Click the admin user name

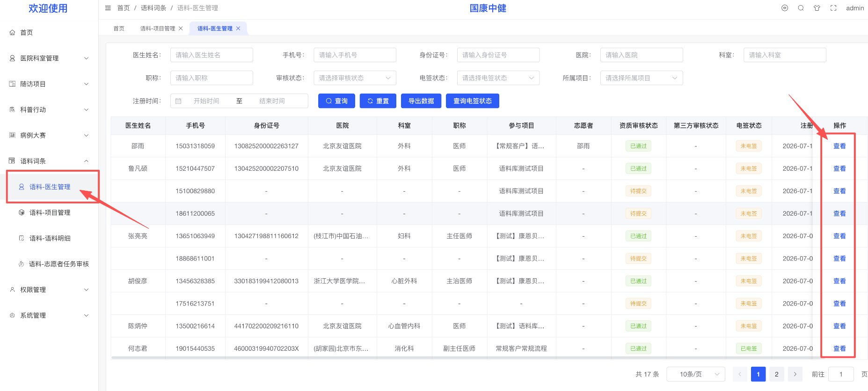(x=855, y=8)
